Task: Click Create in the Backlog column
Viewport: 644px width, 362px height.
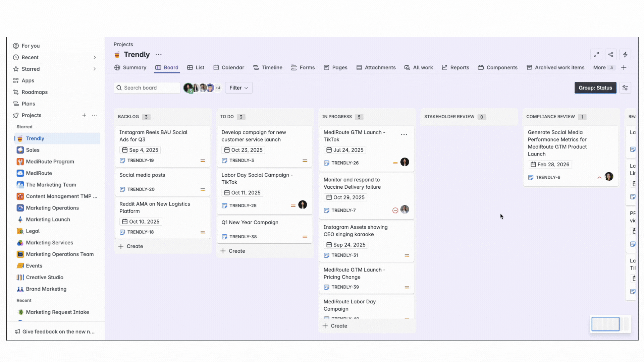Action: coord(131,246)
